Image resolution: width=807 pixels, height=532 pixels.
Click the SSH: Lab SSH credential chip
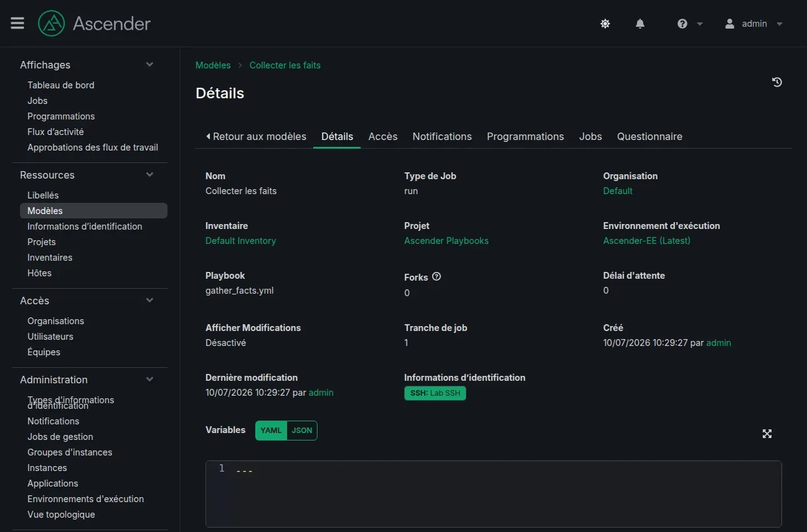435,393
